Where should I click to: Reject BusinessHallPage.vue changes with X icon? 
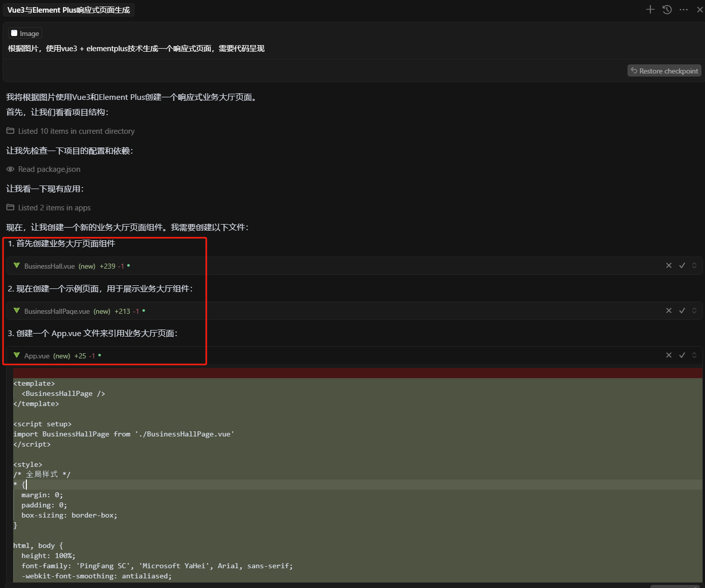pos(669,311)
